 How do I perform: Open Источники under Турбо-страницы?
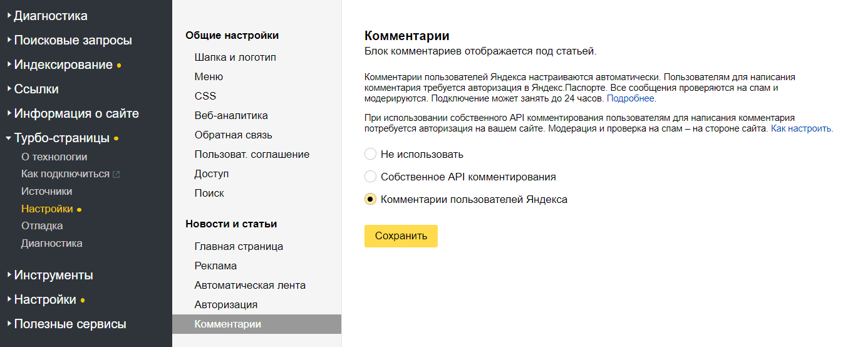(x=46, y=191)
